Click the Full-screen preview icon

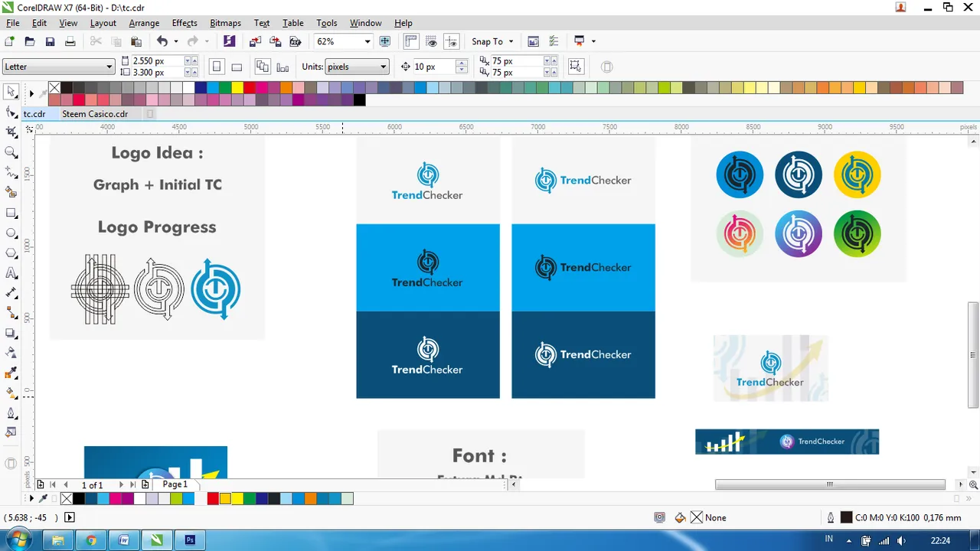click(x=385, y=41)
